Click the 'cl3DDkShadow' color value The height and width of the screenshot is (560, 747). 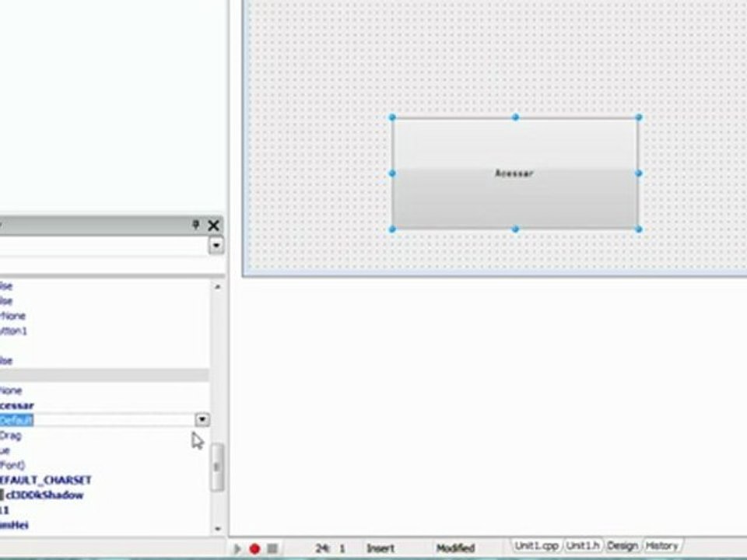45,495
